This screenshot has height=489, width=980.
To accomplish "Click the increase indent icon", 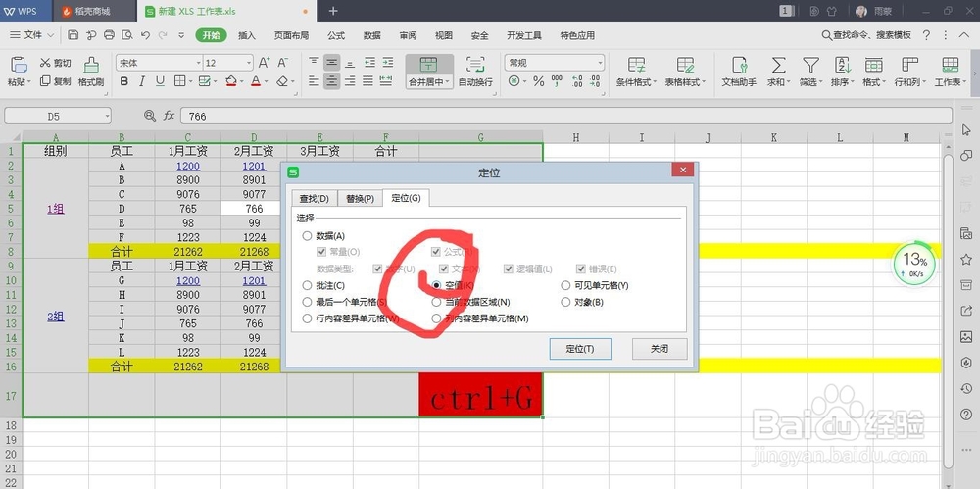I will point(387,63).
